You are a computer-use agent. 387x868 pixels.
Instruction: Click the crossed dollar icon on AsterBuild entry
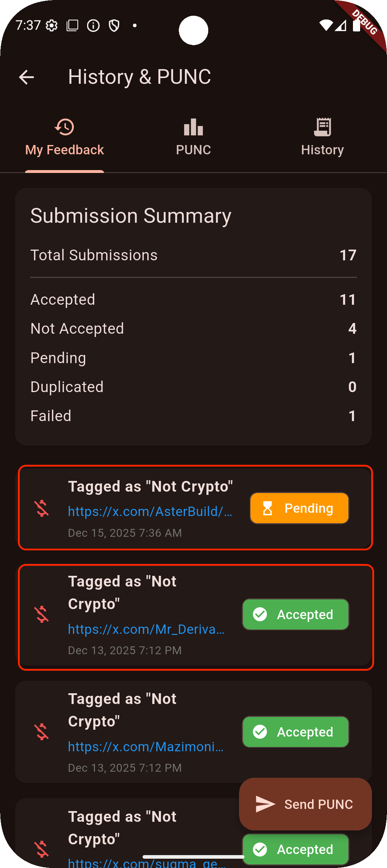42,508
